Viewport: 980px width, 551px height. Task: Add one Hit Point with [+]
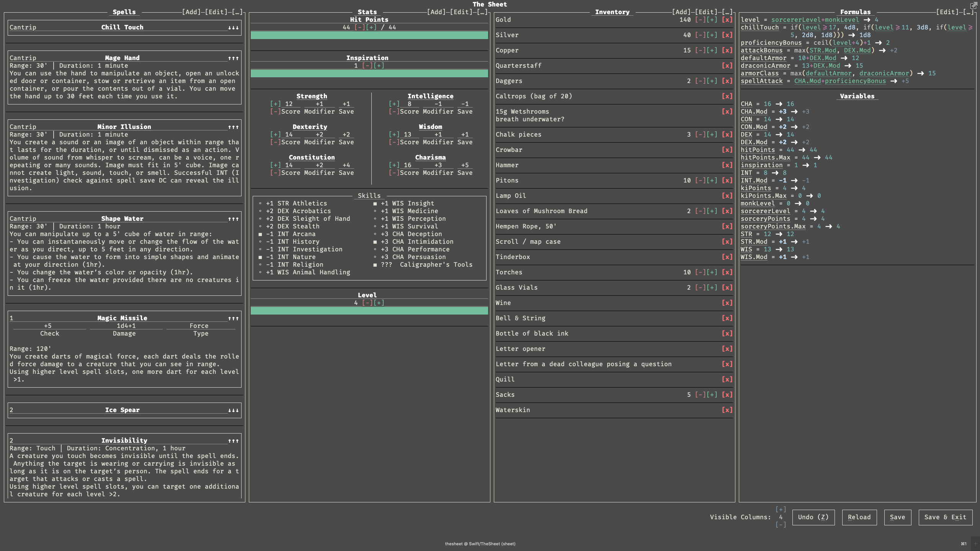371,27
